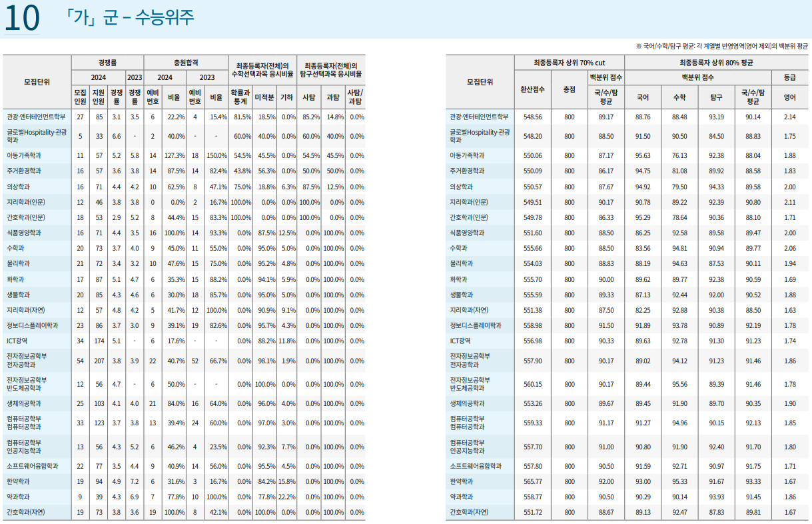Click the '사탐/ 과탐' column header
The image size is (812, 524).
tap(356, 97)
